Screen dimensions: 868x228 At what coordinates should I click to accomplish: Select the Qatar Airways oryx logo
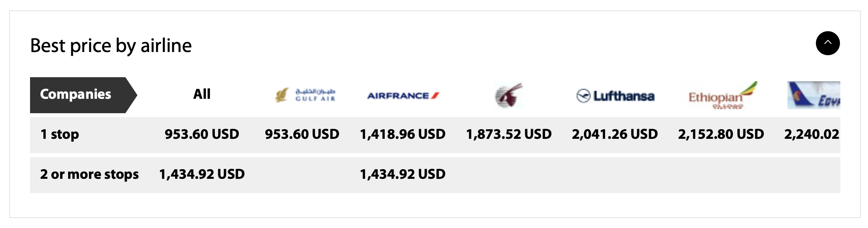tap(509, 95)
